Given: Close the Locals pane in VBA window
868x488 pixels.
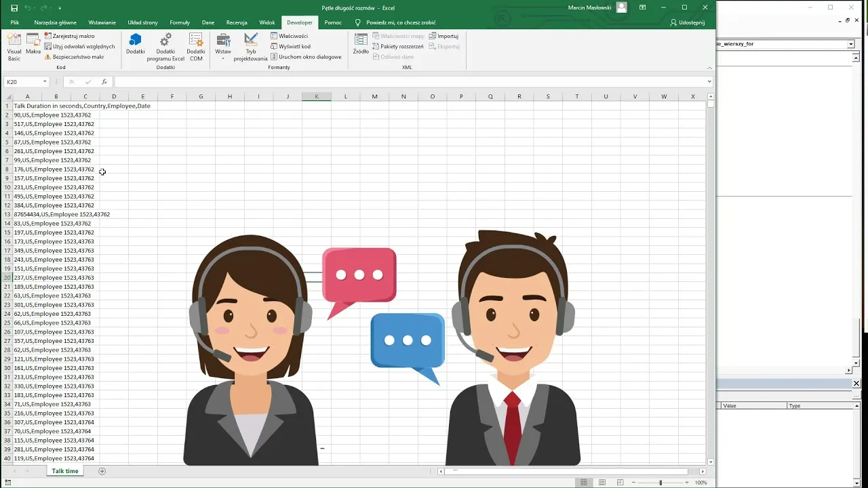Looking at the screenshot, I should (x=856, y=384).
